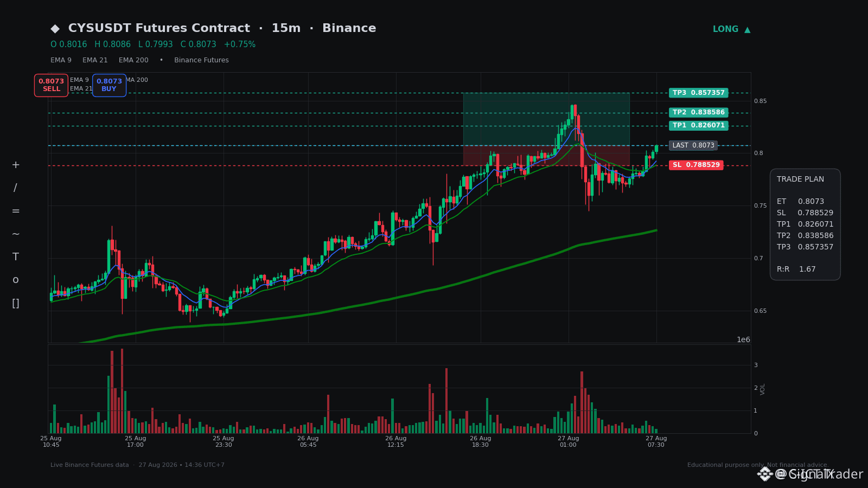Click EMA 9 indicator in header
The image size is (868, 488).
[61, 60]
